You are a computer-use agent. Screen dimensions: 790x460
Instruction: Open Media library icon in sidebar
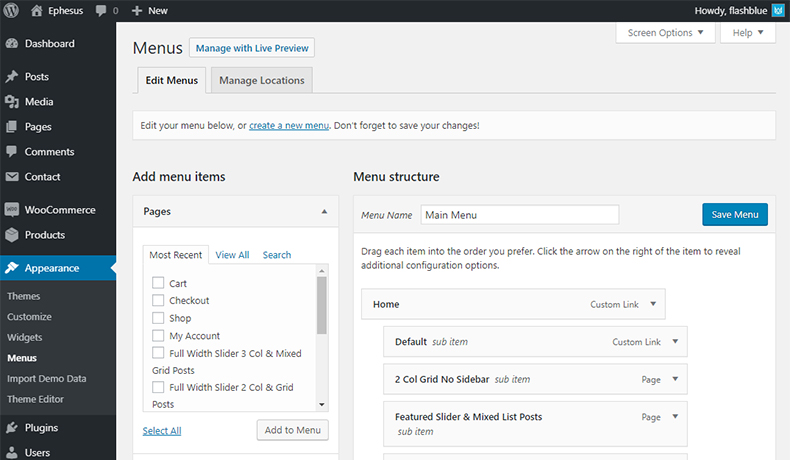12,102
